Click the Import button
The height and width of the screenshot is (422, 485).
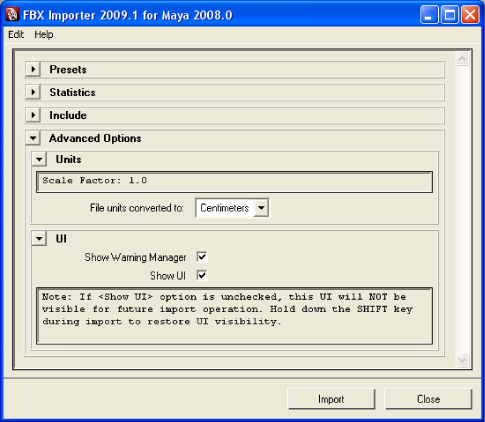pos(331,399)
